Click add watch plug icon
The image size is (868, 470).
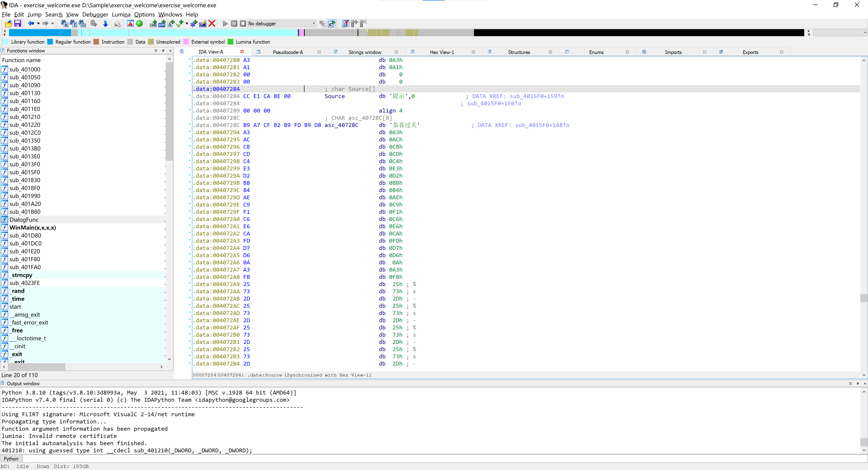[354, 23]
